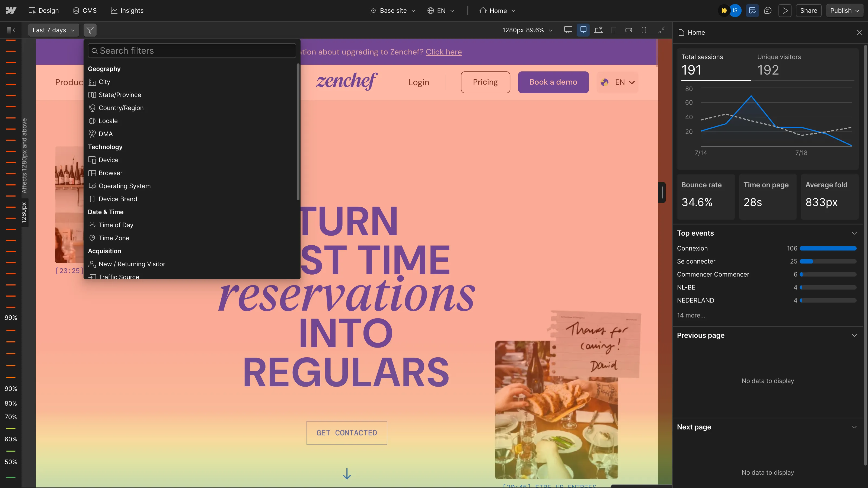This screenshot has height=488, width=868.
Task: Click the add breakpoint starred monitor icon
Action: point(598,30)
